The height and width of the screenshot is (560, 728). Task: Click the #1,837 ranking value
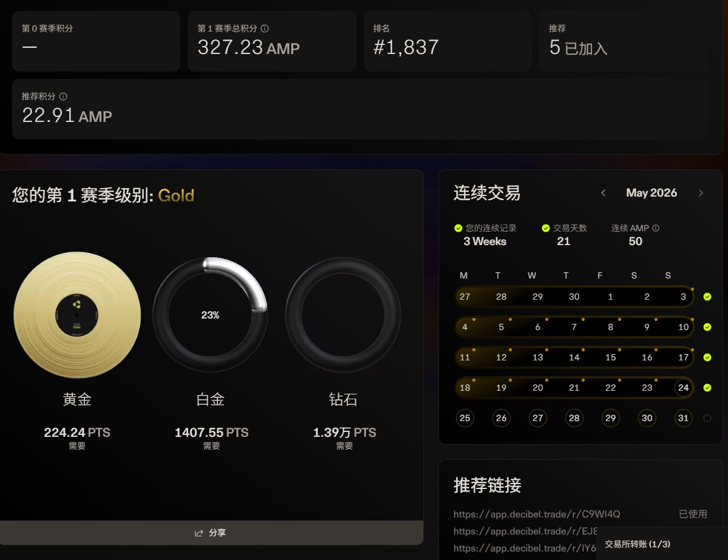pos(406,47)
